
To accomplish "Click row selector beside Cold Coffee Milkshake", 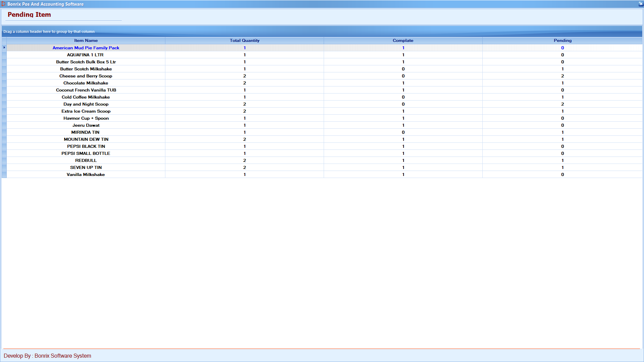I will [x=4, y=97].
